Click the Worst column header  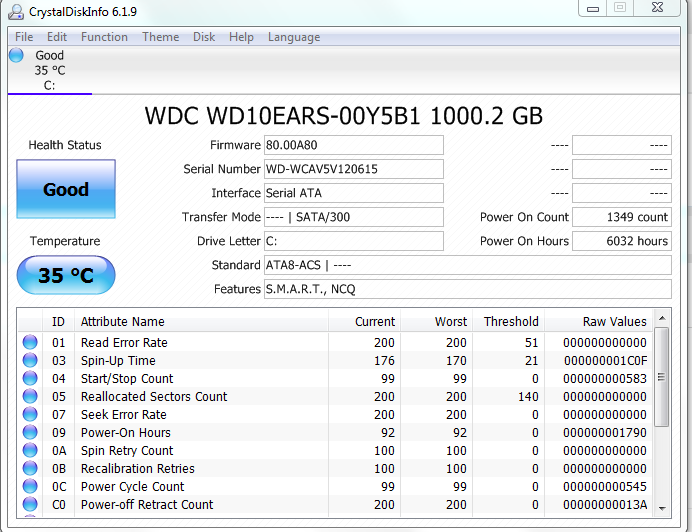point(436,321)
